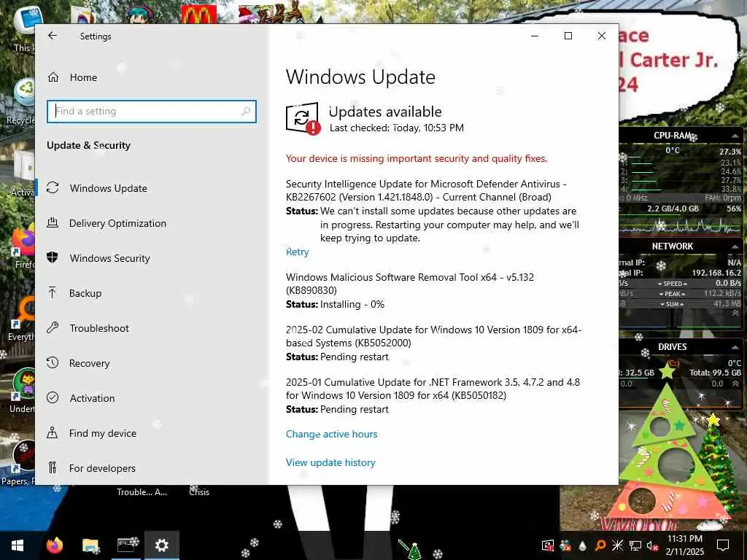The height and width of the screenshot is (560, 747).
Task: Click the white snowflake tray icon
Action: (617, 545)
